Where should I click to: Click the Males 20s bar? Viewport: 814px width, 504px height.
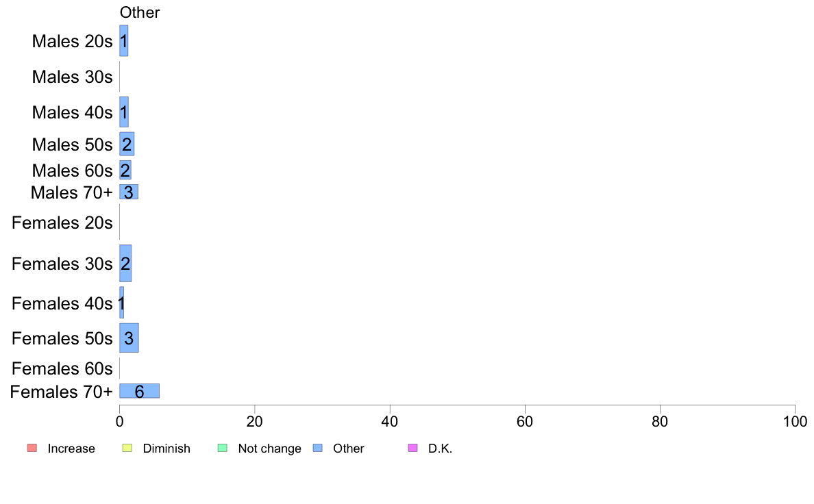[123, 40]
